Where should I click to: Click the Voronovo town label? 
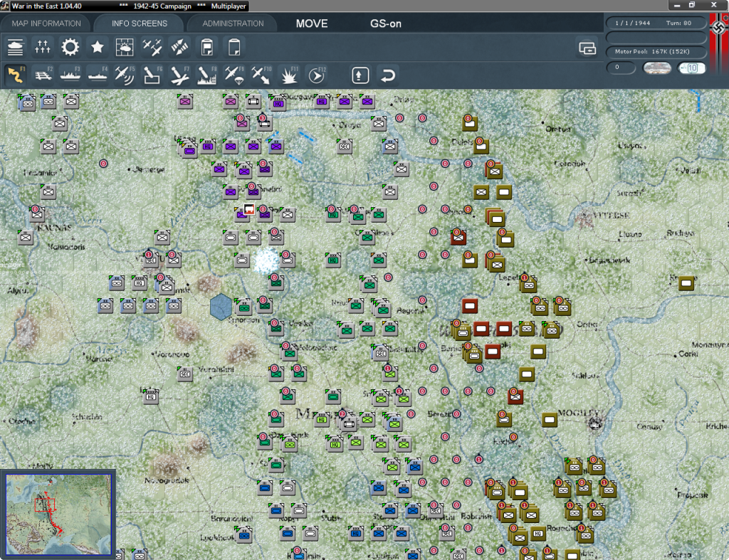pos(172,354)
